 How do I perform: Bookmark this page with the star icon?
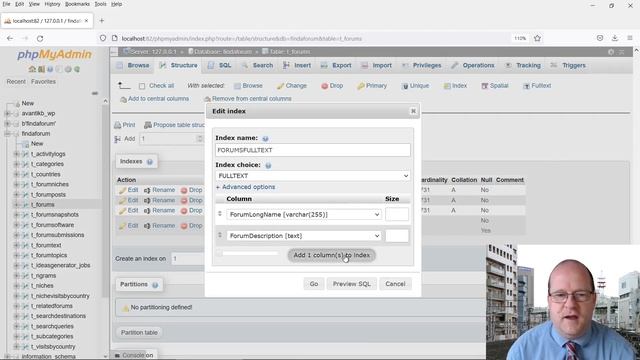tap(537, 38)
